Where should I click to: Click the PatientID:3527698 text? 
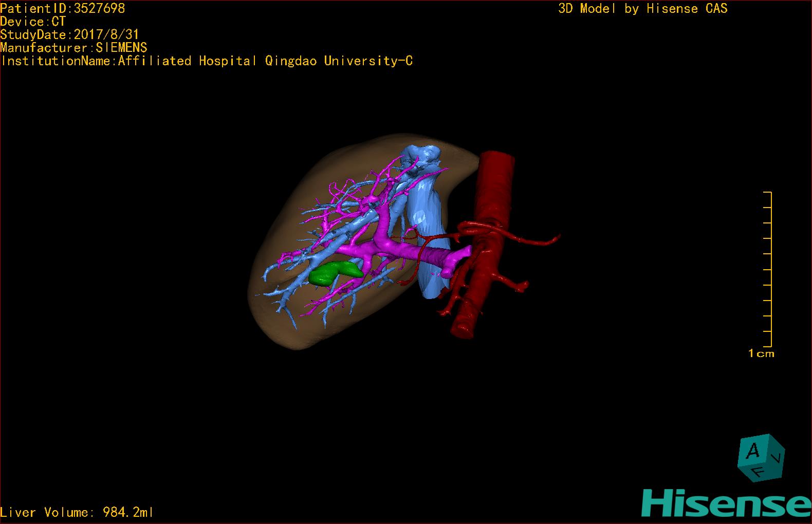pos(62,8)
